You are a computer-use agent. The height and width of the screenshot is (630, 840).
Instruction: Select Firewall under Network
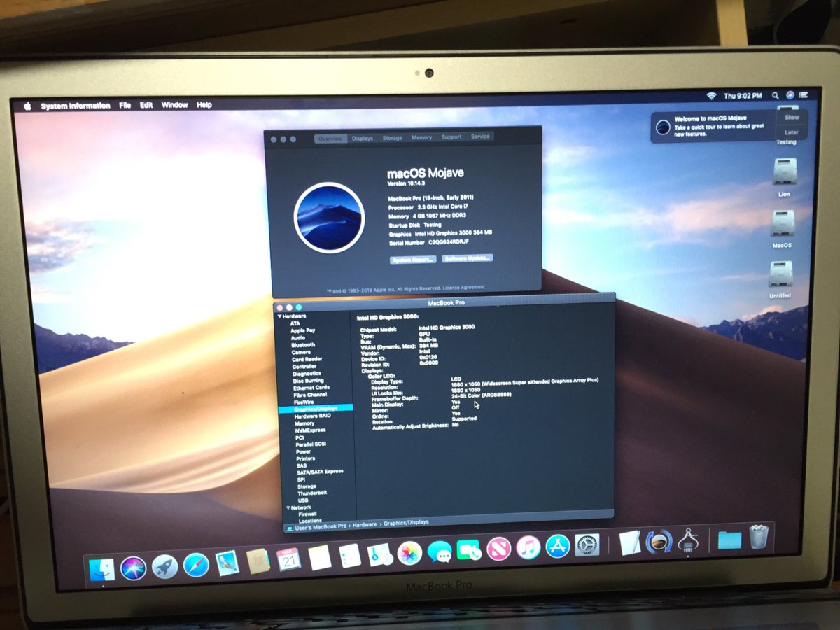tap(307, 514)
